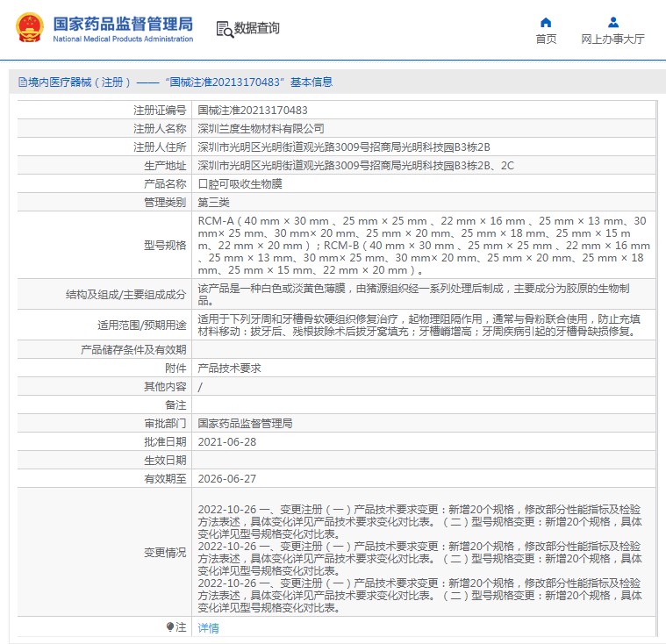The height and width of the screenshot is (644, 666).
Task: Click attachment value 产品技术要求
Action: (229, 368)
